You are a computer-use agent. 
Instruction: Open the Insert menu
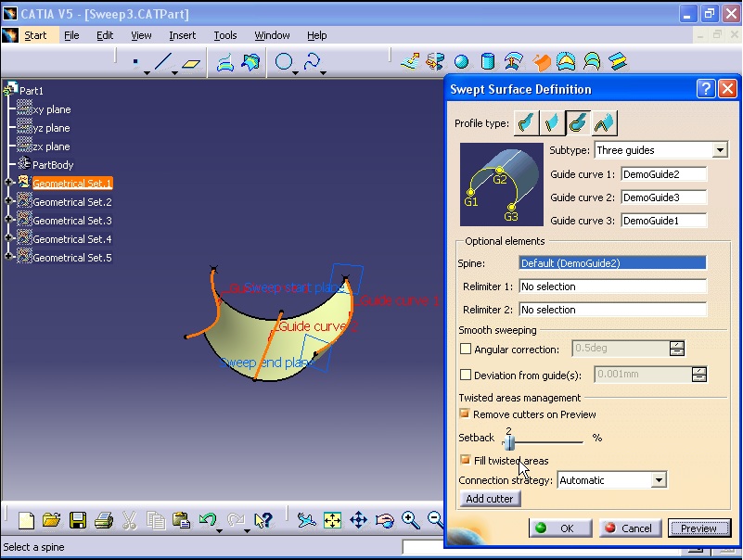182,35
